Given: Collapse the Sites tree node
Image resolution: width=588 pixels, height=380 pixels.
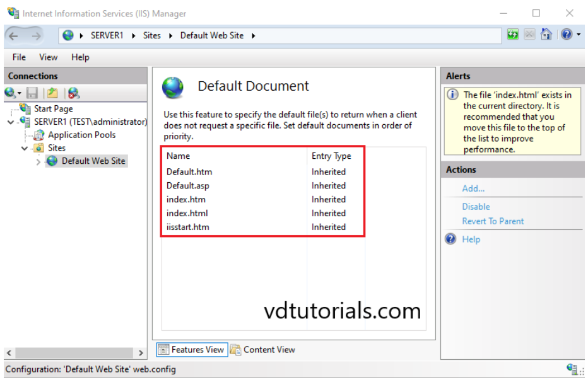Looking at the screenshot, I should coord(23,147).
